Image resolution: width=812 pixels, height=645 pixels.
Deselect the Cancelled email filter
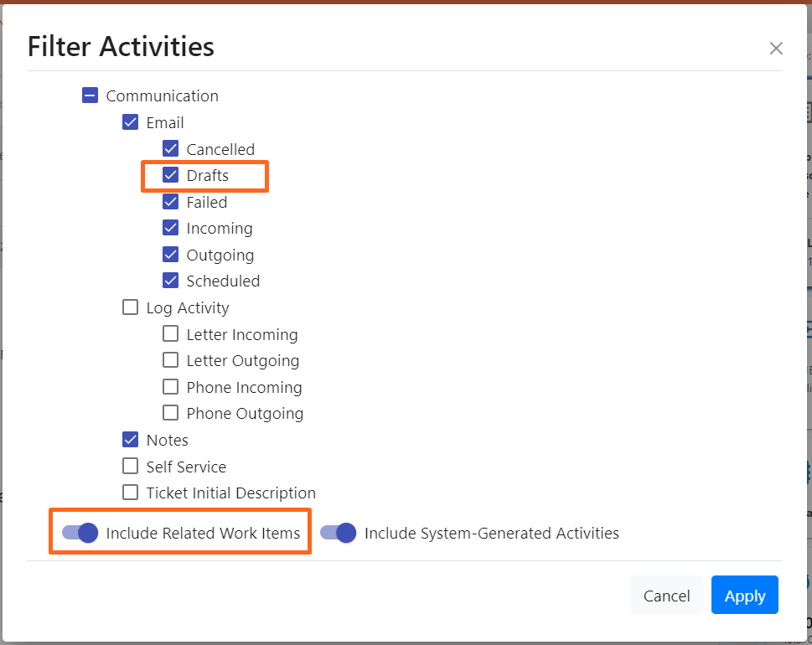tap(171, 149)
